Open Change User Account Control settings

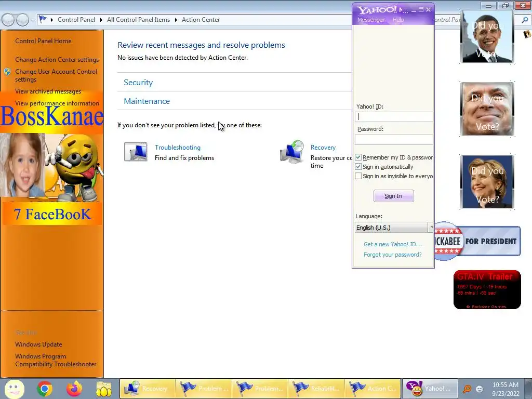[x=56, y=75]
